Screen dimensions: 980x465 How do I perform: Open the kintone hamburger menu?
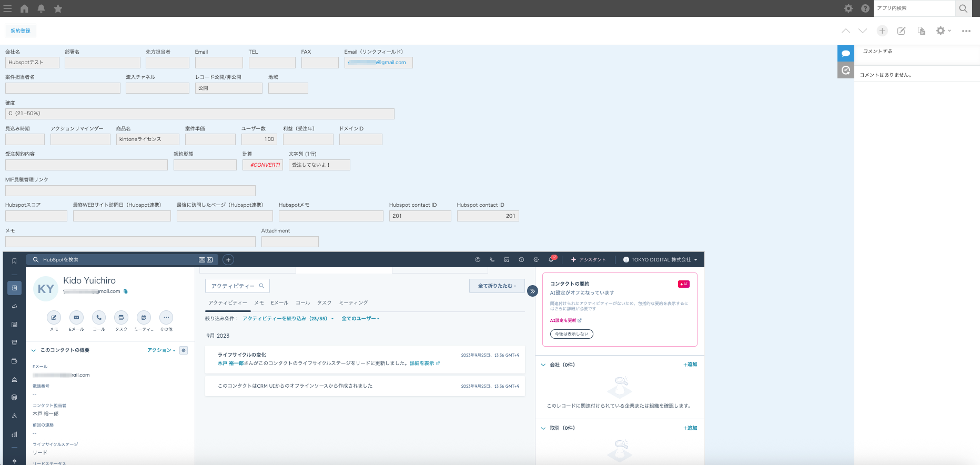coord(7,8)
